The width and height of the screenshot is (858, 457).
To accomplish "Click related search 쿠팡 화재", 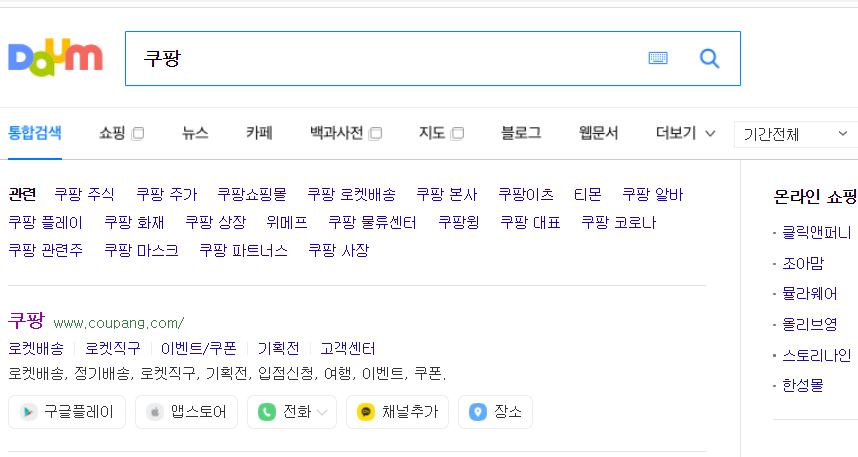I will click(x=134, y=222).
